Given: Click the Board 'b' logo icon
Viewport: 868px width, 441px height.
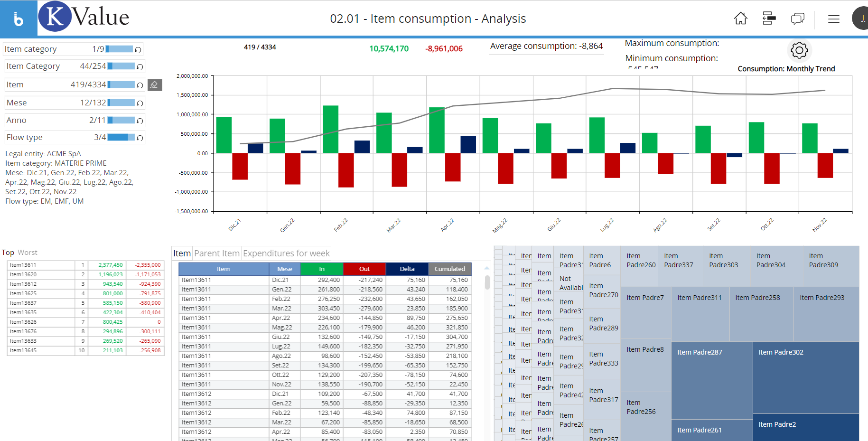Looking at the screenshot, I should click(19, 19).
